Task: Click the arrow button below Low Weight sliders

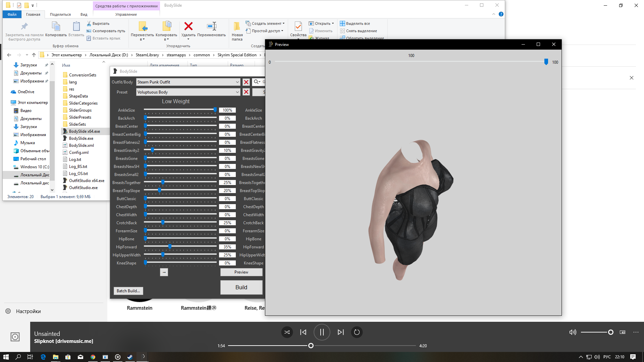Action: pyautogui.click(x=164, y=272)
